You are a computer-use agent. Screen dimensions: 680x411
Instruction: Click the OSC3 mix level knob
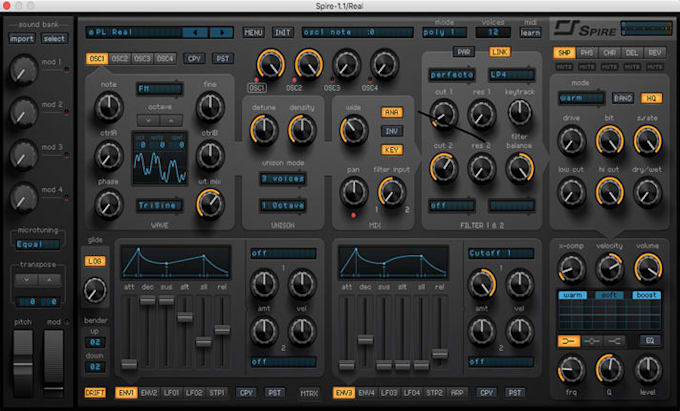346,64
